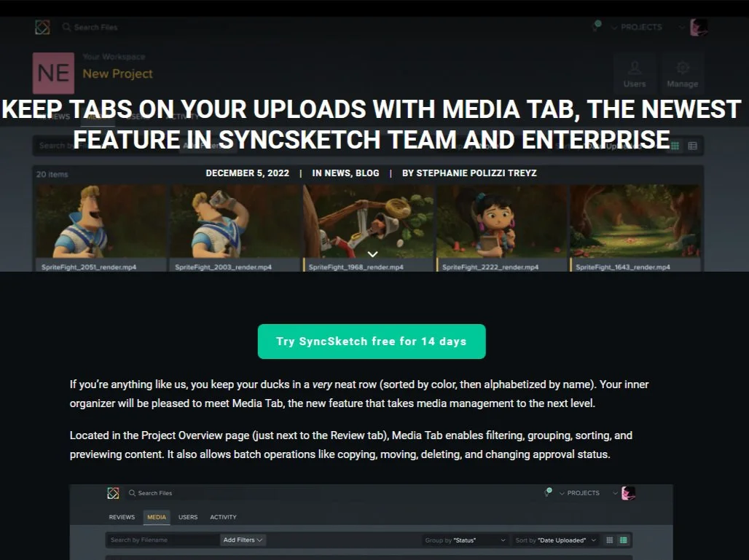Select the MEDIA tab in the lower screenshot
Viewport: 749px width, 560px height.
[157, 517]
